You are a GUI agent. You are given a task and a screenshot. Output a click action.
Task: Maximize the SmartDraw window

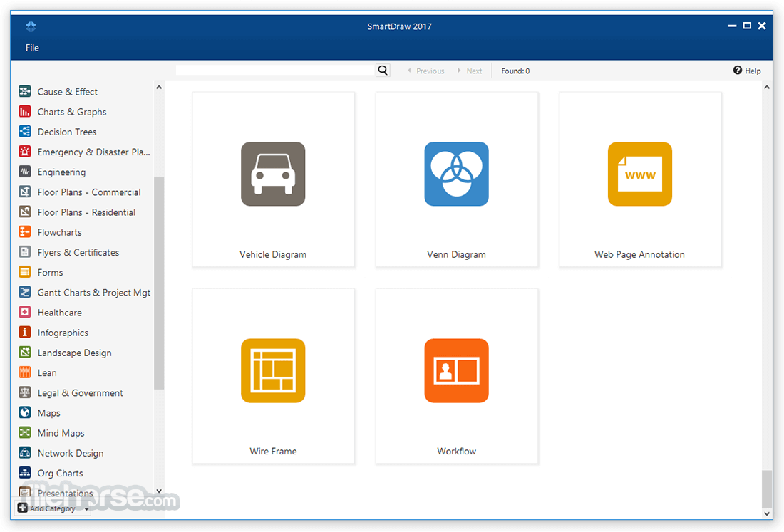click(x=747, y=26)
